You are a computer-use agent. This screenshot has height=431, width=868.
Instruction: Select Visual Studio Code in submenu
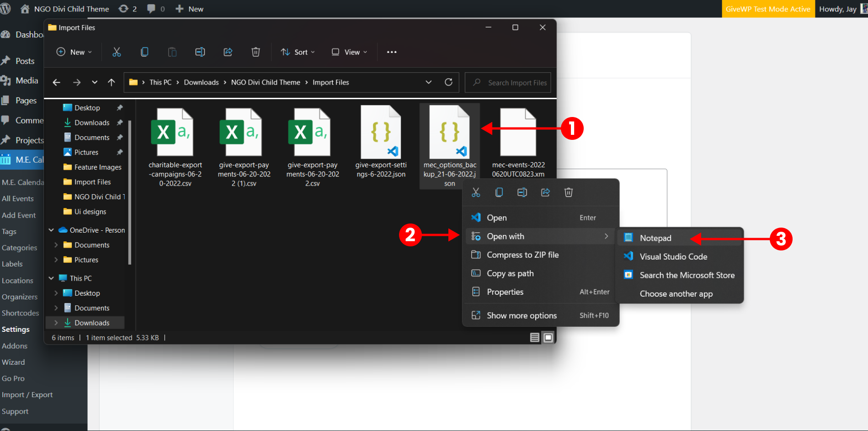coord(680,256)
